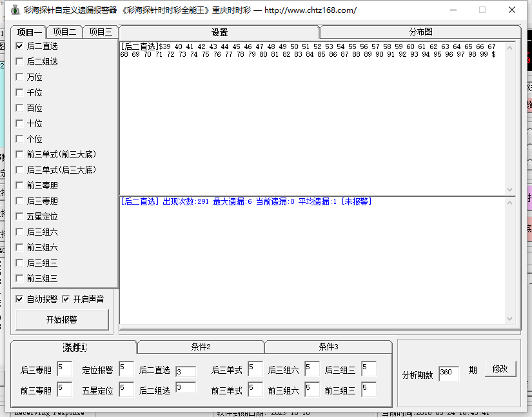Switch to the 分布图 tab

(x=420, y=32)
